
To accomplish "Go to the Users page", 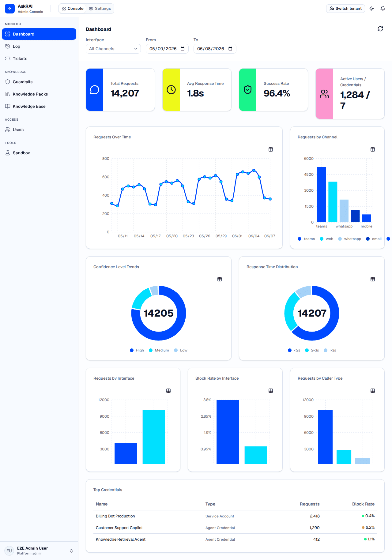I will 39,130.
